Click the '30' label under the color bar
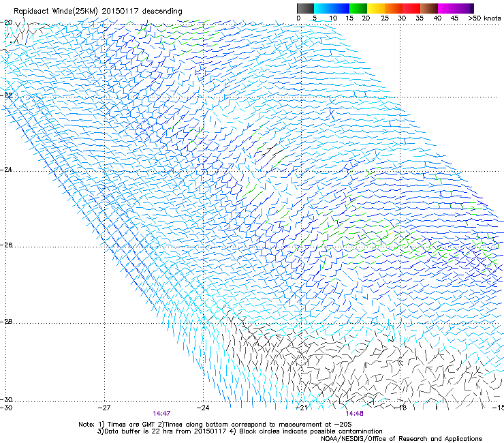The image size is (504, 443). 402,18
